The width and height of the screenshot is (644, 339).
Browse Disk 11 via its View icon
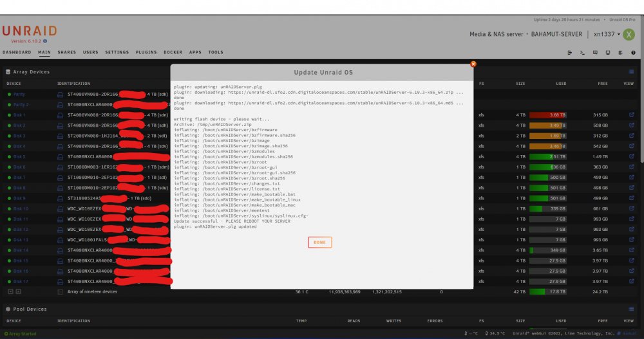point(631,219)
